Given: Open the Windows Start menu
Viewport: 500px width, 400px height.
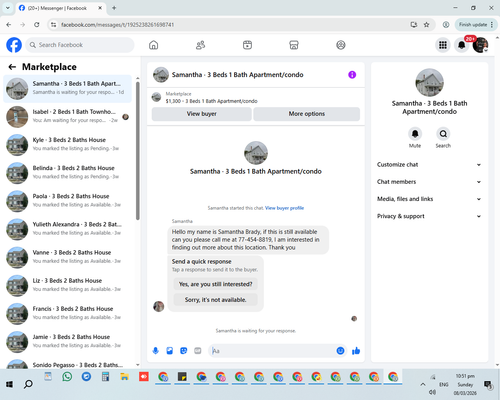Looking at the screenshot, I should click(x=9, y=384).
